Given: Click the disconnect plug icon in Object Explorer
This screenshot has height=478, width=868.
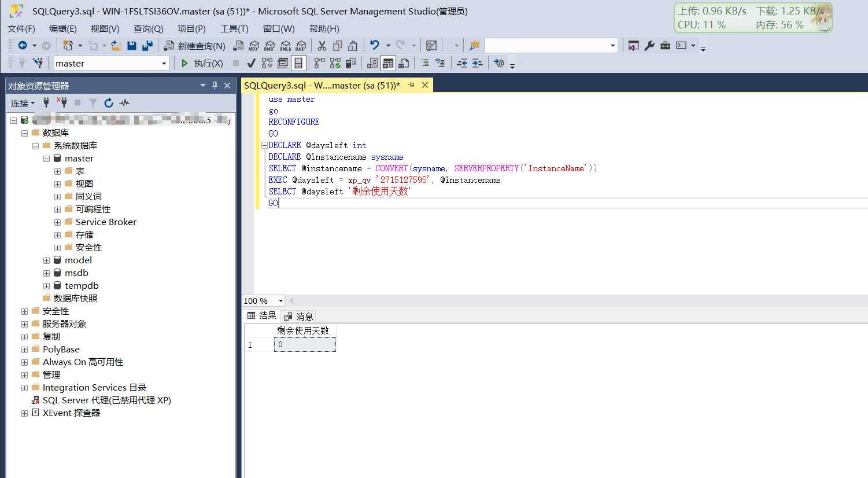Looking at the screenshot, I should pos(62,103).
